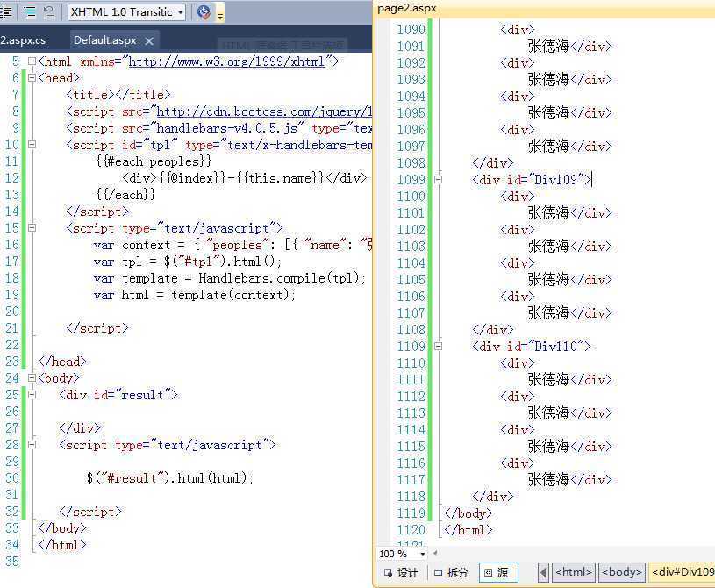Open the w3.org xhtml namespace link
715x588 pixels.
pos(226,61)
